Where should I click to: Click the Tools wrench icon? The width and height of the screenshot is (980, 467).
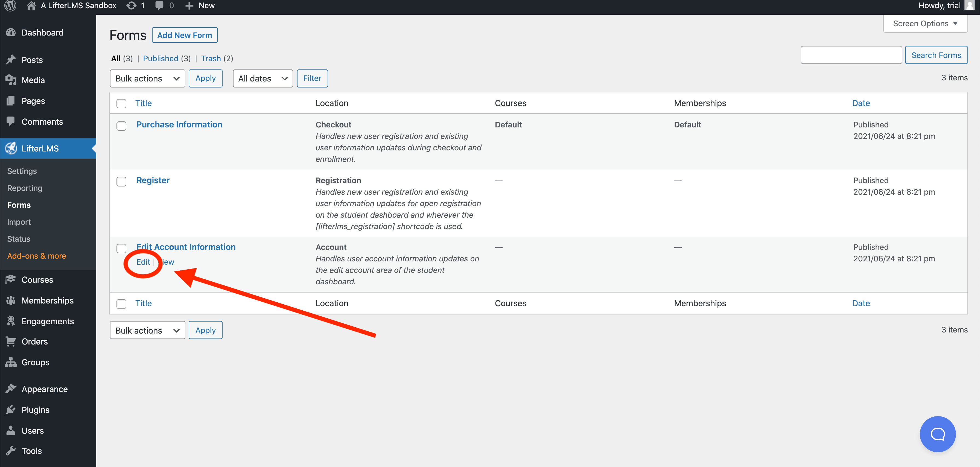11,451
